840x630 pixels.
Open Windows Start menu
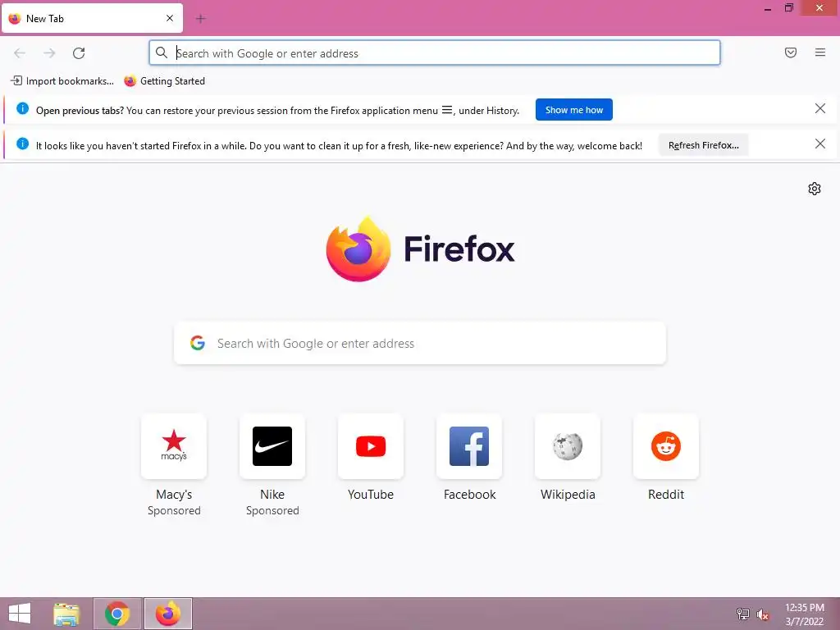click(20, 614)
